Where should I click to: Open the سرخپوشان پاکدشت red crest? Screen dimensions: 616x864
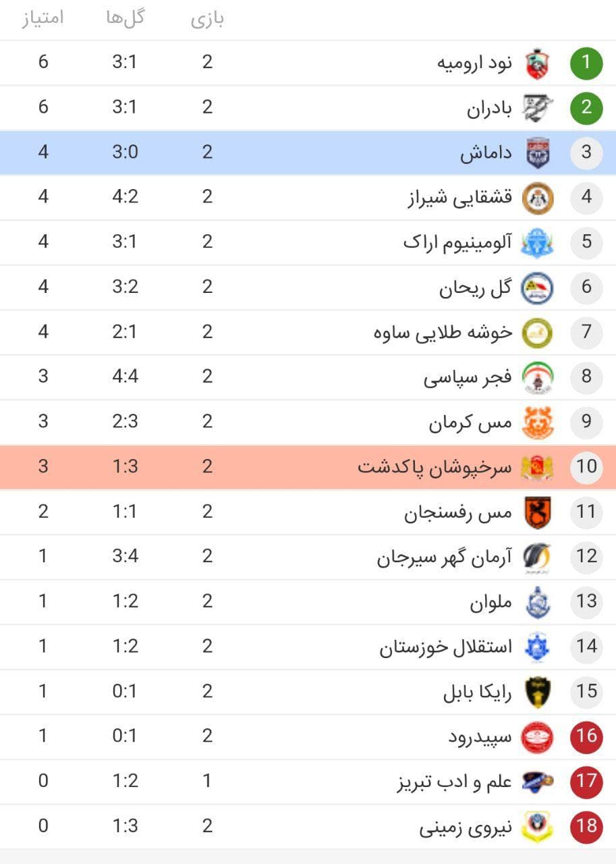point(537,467)
